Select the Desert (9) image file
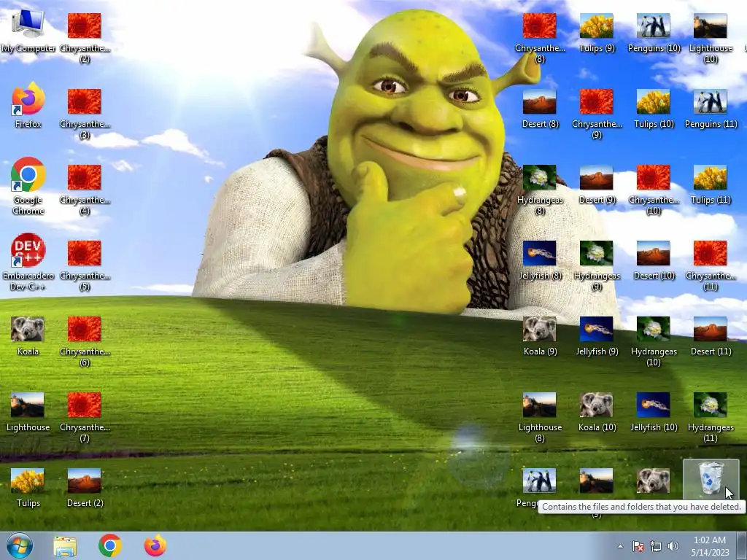Image resolution: width=747 pixels, height=560 pixels. (597, 184)
